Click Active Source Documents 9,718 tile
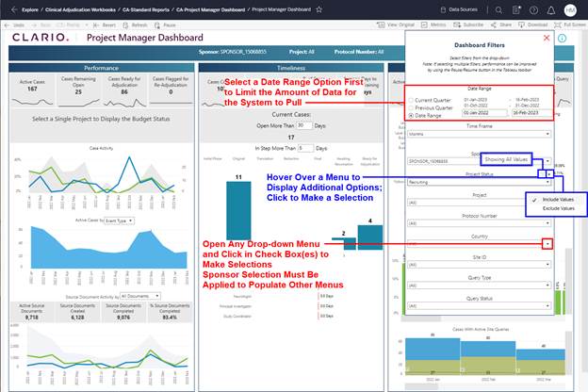The image size is (588, 392). [x=32, y=312]
